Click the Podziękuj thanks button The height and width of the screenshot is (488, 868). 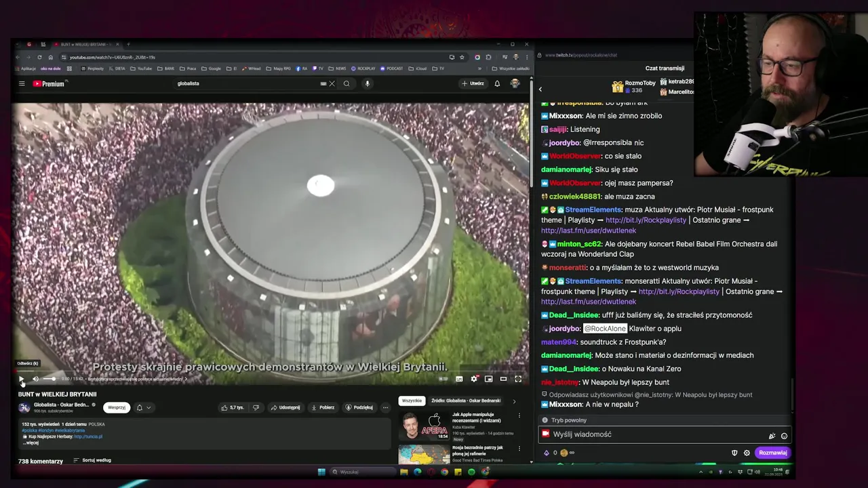coord(359,407)
